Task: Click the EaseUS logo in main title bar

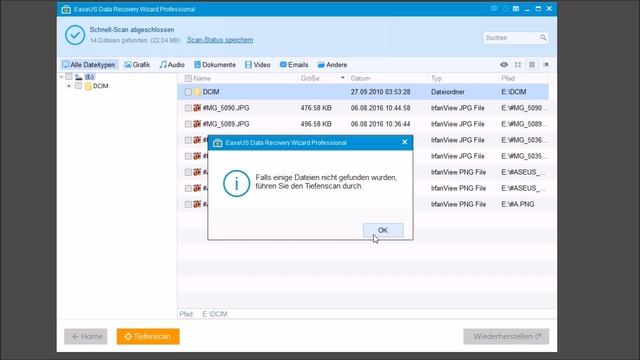Action: pos(66,9)
